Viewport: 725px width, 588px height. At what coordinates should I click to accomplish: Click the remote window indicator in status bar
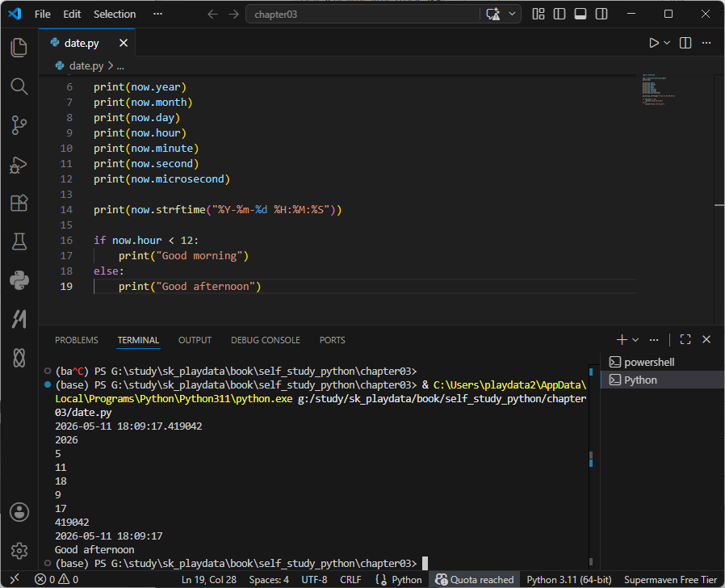(15, 579)
